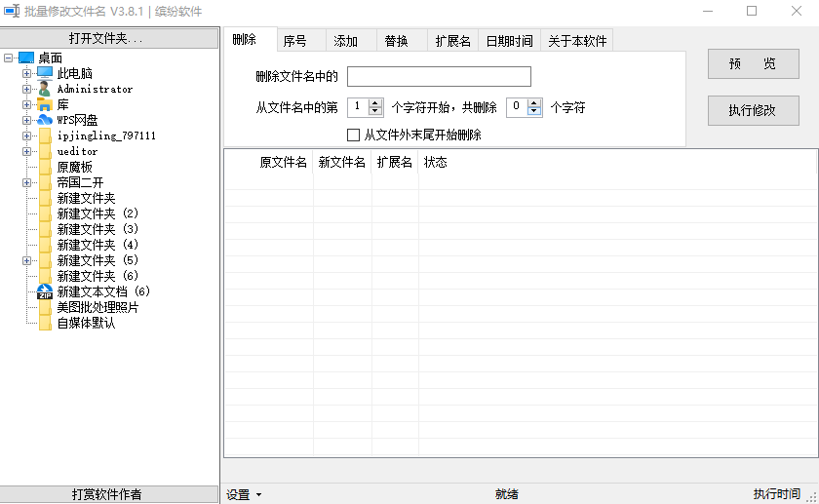Decrease the delete character count spinner

(534, 111)
